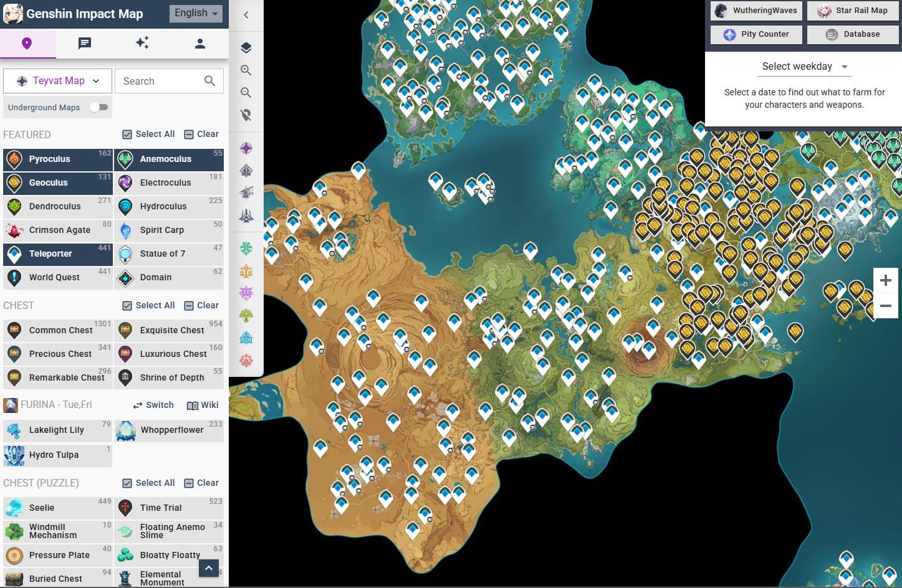Viewport: 902px width, 588px height.
Task: Open the sparkle wishes tab
Action: [x=142, y=43]
